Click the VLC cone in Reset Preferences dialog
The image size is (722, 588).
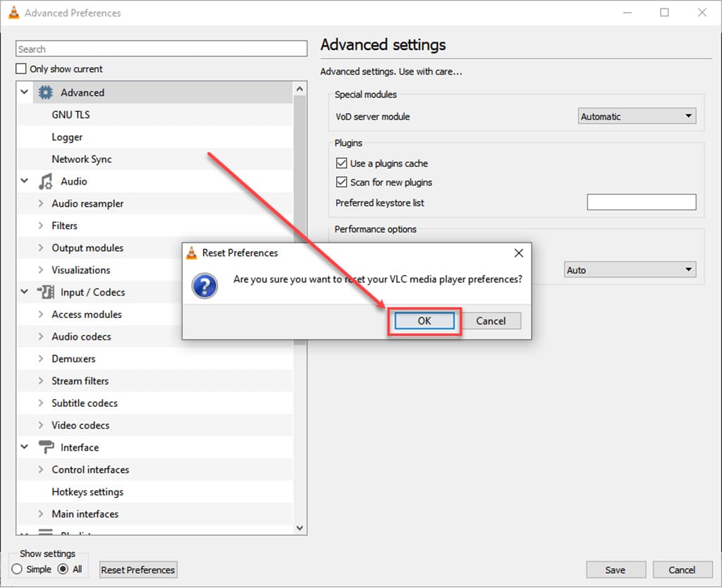pos(192,253)
